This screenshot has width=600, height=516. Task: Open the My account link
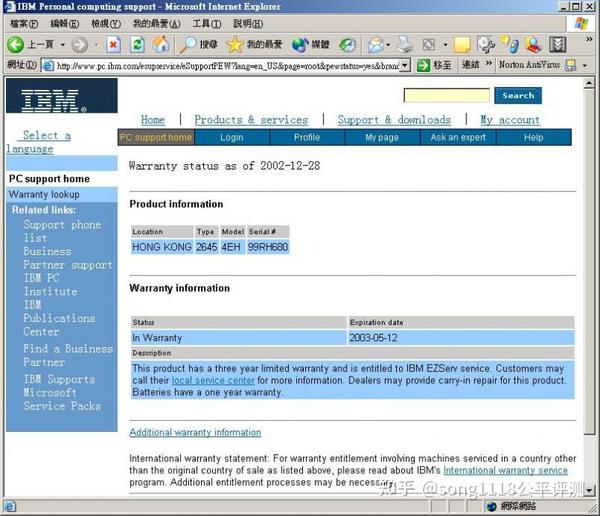pos(510,120)
